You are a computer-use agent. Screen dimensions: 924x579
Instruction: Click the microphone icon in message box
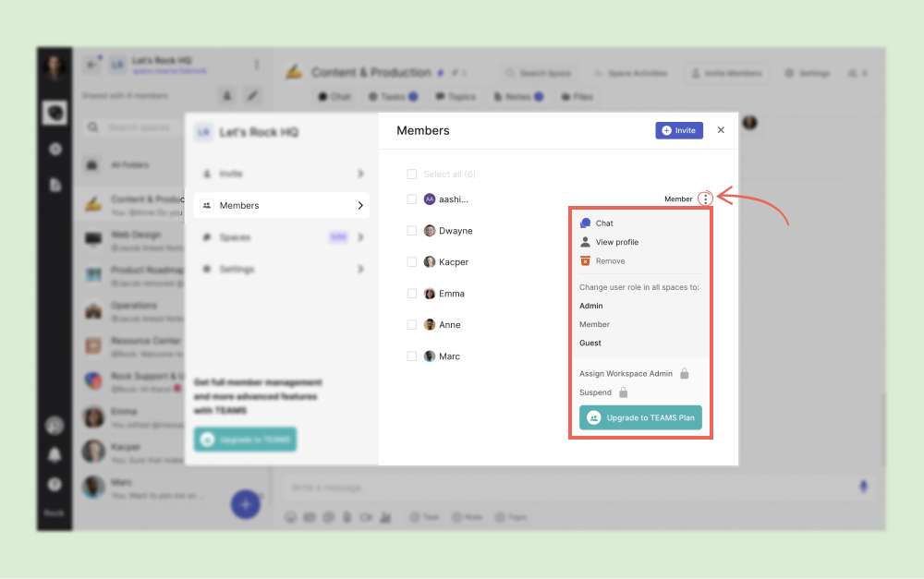coord(863,487)
